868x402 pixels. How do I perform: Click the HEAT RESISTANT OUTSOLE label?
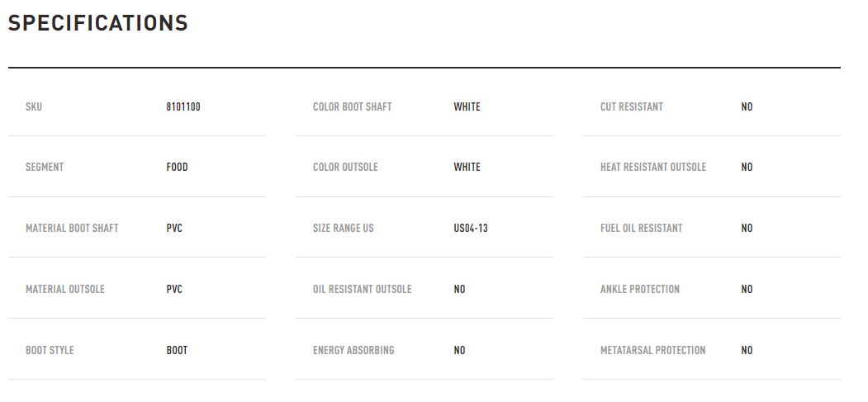pos(653,167)
